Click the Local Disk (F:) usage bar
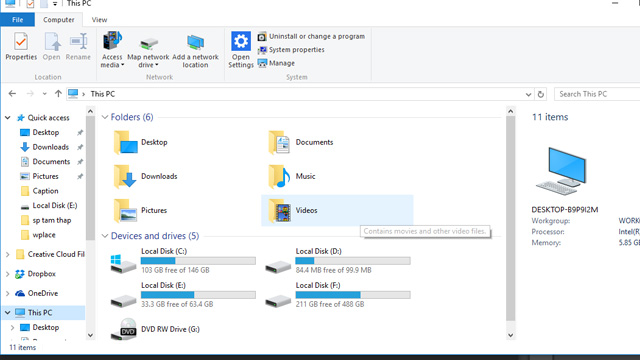This screenshot has width=640, height=360. click(x=353, y=295)
